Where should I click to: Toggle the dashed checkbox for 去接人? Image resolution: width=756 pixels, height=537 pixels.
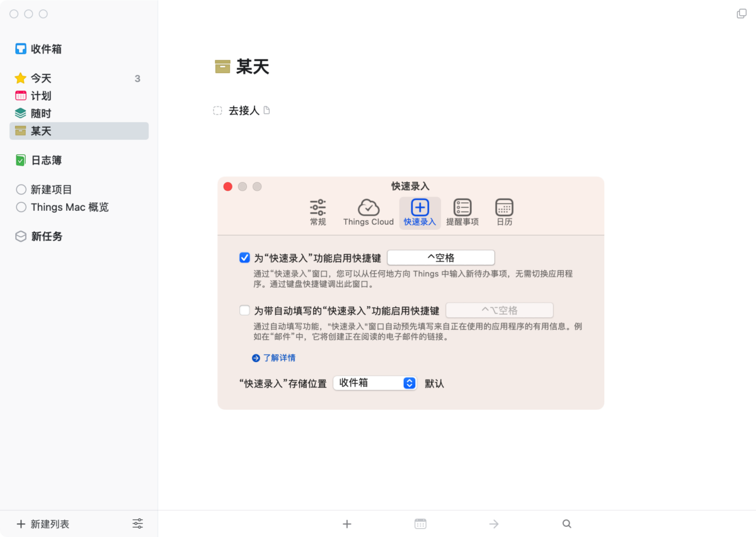[217, 111]
